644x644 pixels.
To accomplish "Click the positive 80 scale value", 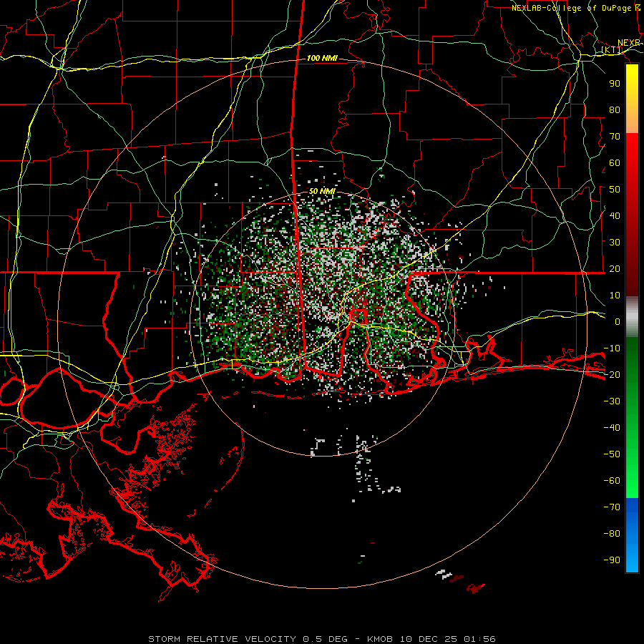I will (x=615, y=109).
